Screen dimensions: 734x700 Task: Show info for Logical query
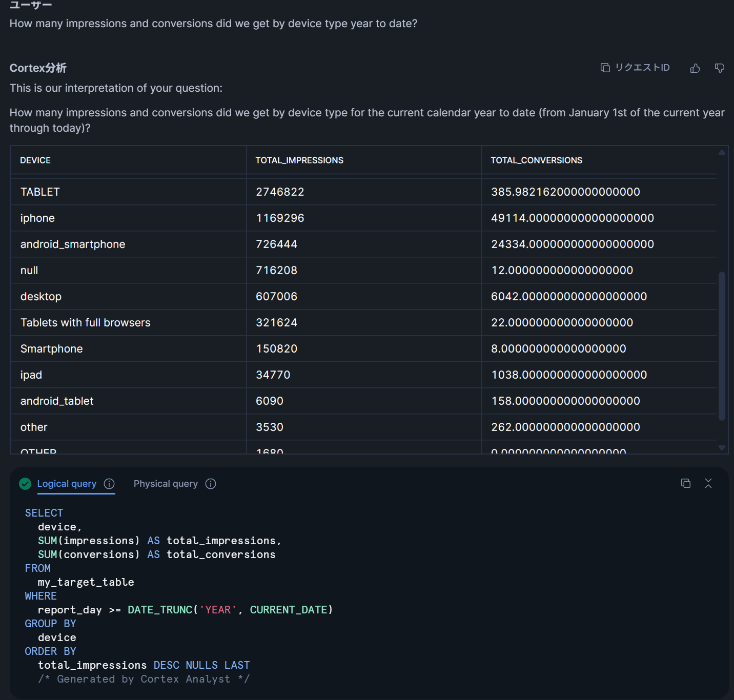(109, 484)
